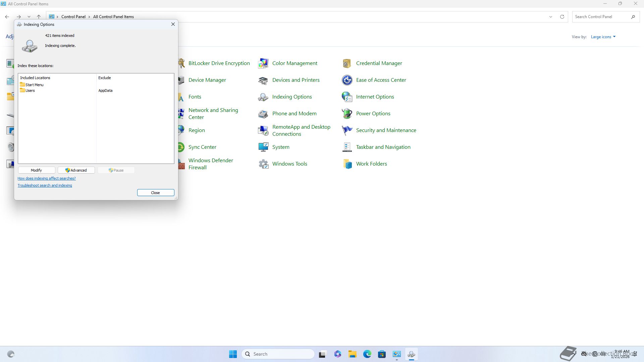Click the Phone and Modem icon
Viewport: 644px width, 362px height.
pyautogui.click(x=263, y=114)
